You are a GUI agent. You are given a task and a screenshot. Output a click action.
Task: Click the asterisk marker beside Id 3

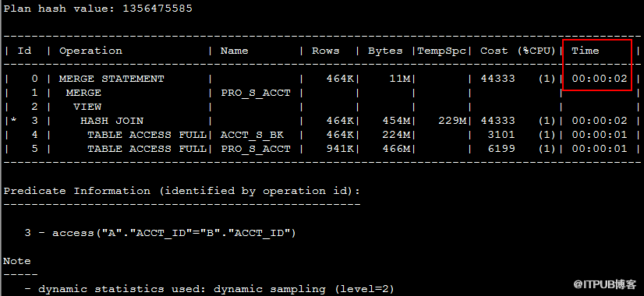pos(13,121)
